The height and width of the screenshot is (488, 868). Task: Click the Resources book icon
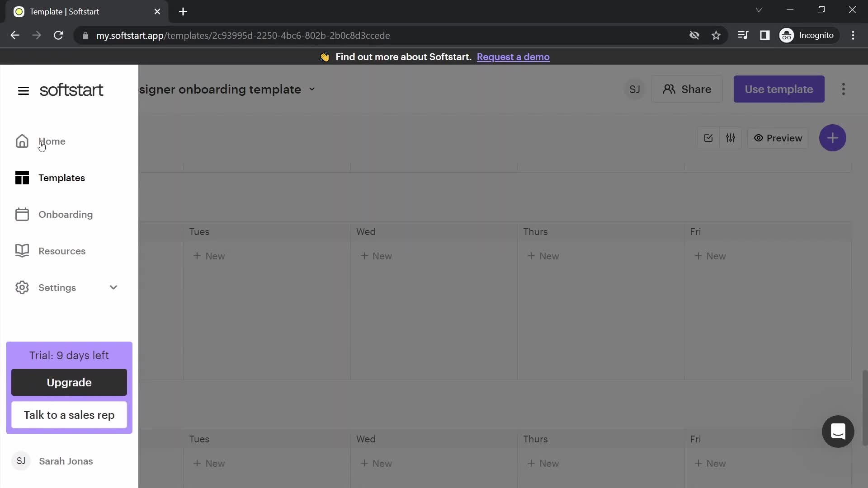pos(22,251)
